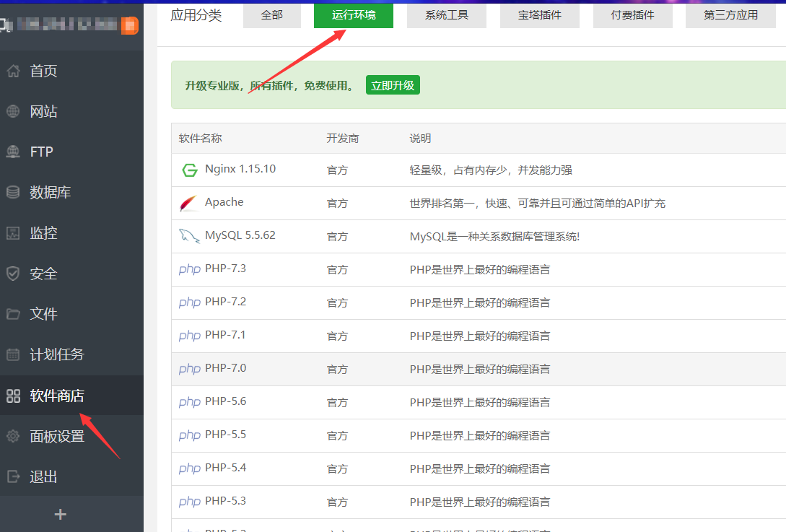Click the PHP-5.5 software name

tap(226, 434)
